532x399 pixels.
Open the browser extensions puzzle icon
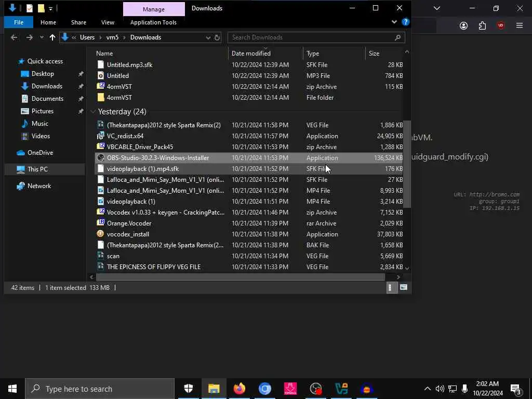point(482,25)
